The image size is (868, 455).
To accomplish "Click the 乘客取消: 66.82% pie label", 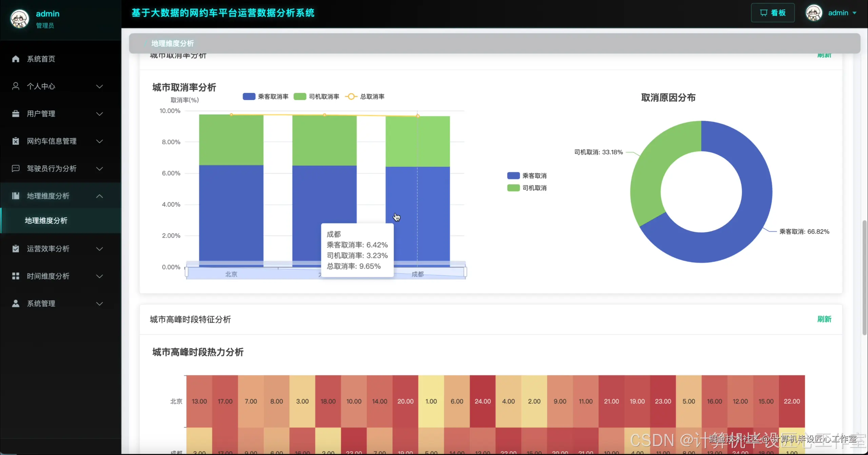I will point(804,232).
